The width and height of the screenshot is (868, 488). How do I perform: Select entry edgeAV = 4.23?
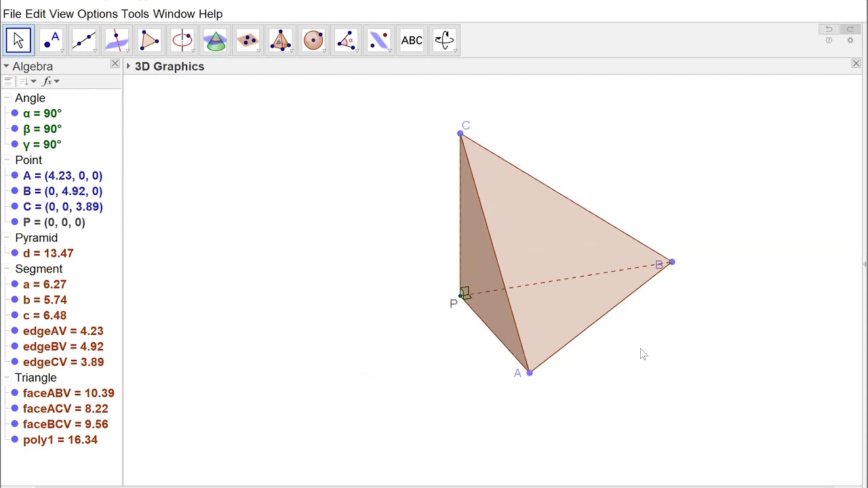tap(63, 331)
